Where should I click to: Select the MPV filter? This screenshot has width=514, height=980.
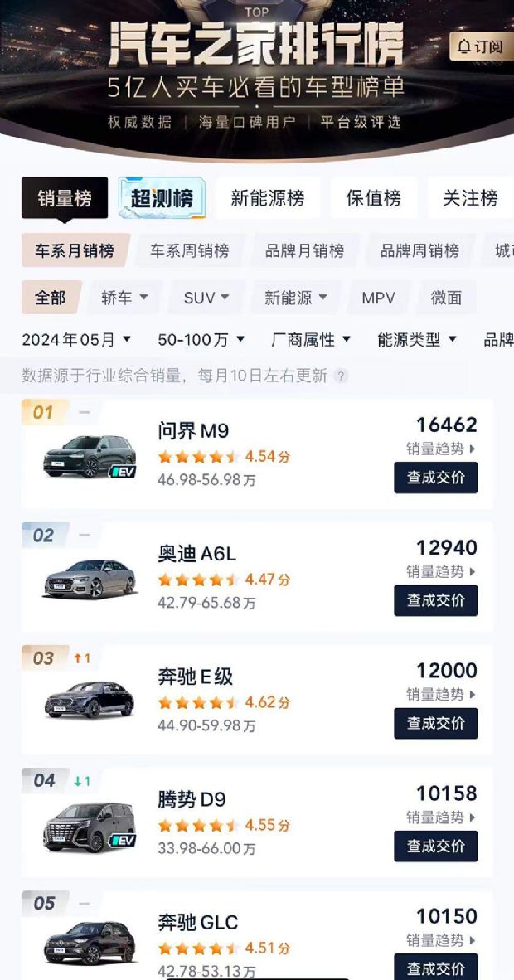pyautogui.click(x=376, y=298)
